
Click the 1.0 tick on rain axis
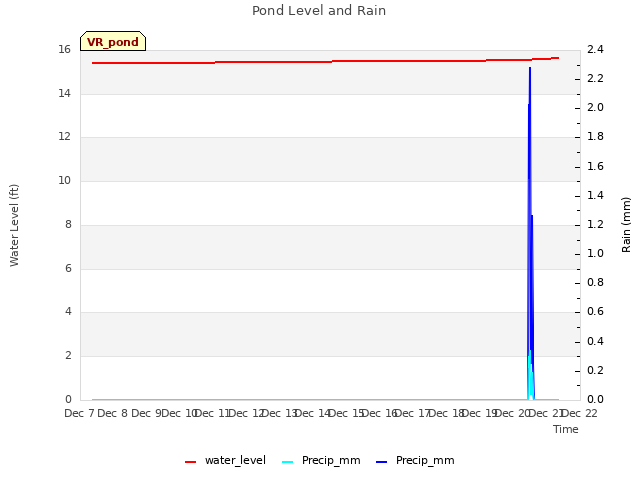click(595, 253)
